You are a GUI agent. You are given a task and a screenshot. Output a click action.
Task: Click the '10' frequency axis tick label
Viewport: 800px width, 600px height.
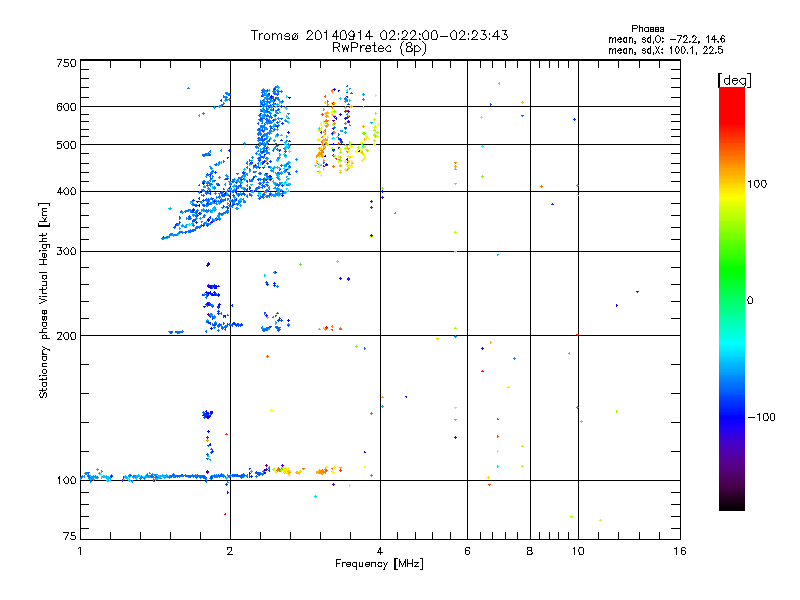[x=578, y=551]
